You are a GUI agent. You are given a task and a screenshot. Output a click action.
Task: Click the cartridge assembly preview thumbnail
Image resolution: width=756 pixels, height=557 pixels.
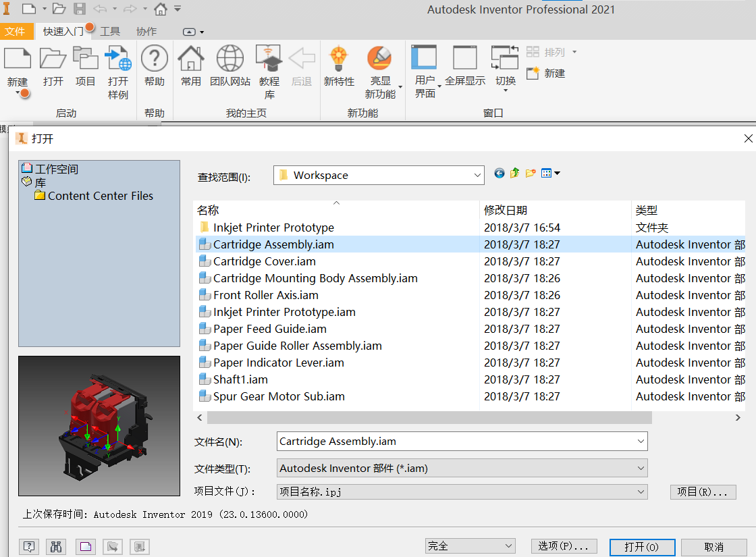click(99, 426)
